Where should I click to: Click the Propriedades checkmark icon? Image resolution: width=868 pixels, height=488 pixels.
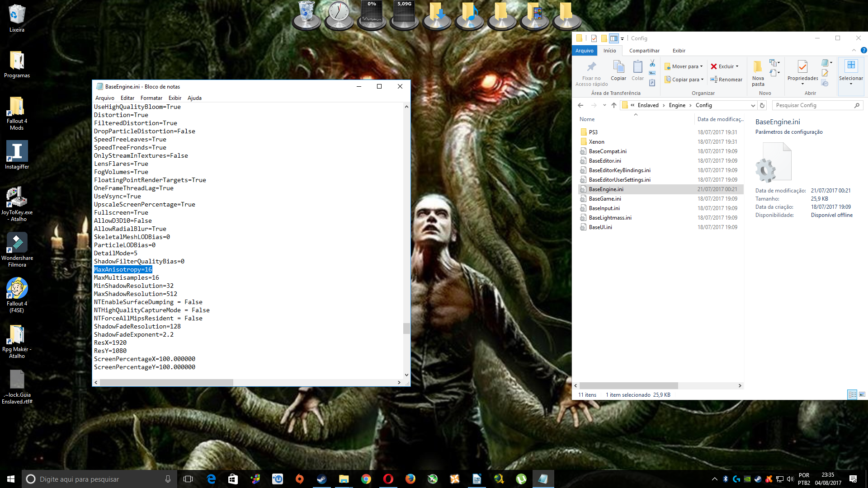pyautogui.click(x=802, y=67)
